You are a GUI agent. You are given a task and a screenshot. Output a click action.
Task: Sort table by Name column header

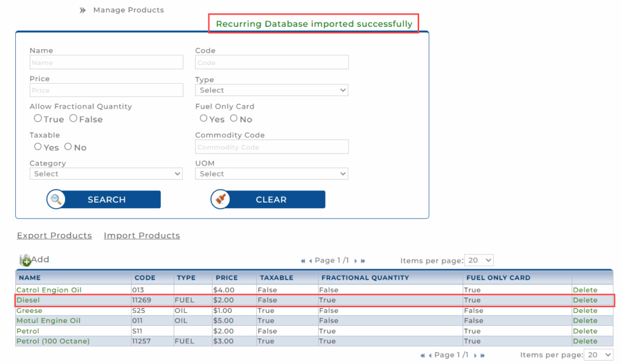pyautogui.click(x=30, y=278)
